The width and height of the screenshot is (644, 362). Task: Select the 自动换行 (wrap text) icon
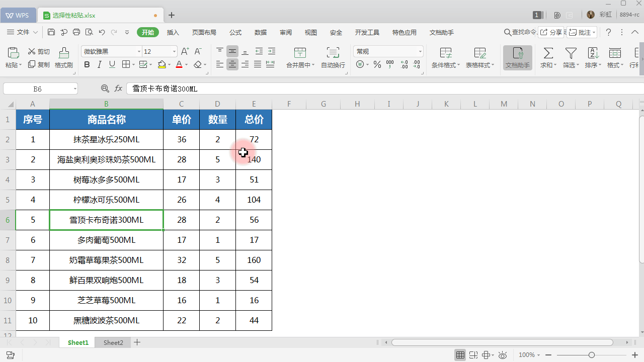[333, 57]
